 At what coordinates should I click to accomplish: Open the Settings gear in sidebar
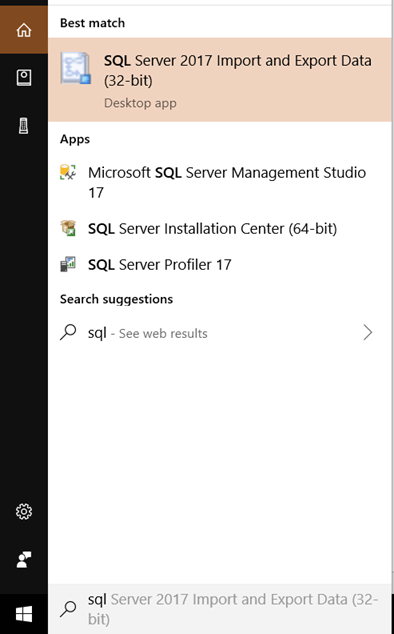point(24,511)
